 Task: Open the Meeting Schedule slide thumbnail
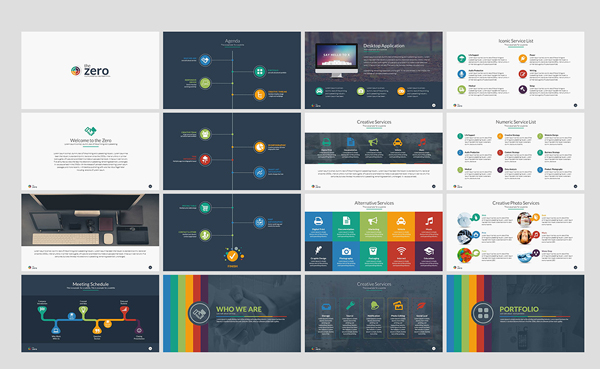coord(90,313)
